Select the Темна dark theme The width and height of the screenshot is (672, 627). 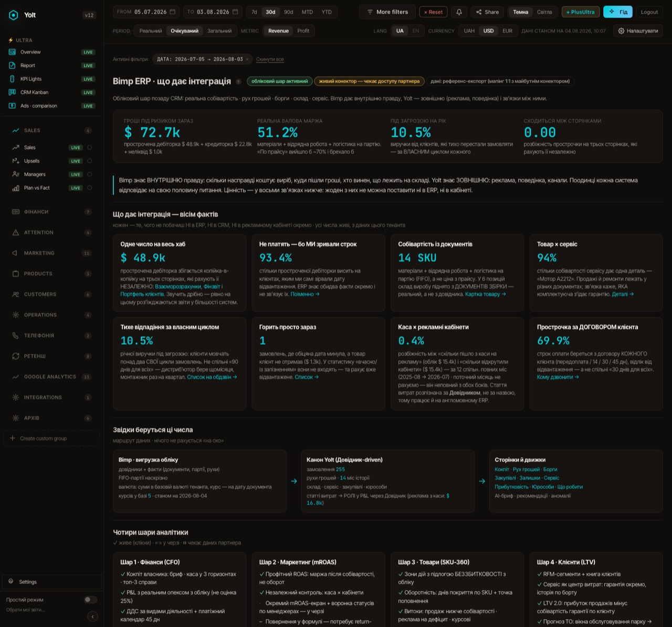point(521,12)
